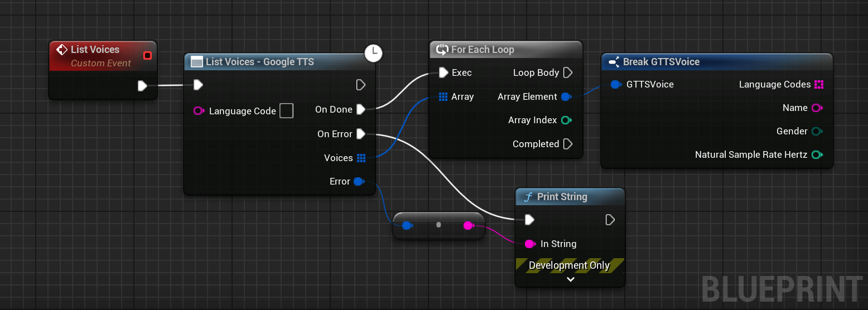
Task: Click the Completed label
Action: coord(536,144)
